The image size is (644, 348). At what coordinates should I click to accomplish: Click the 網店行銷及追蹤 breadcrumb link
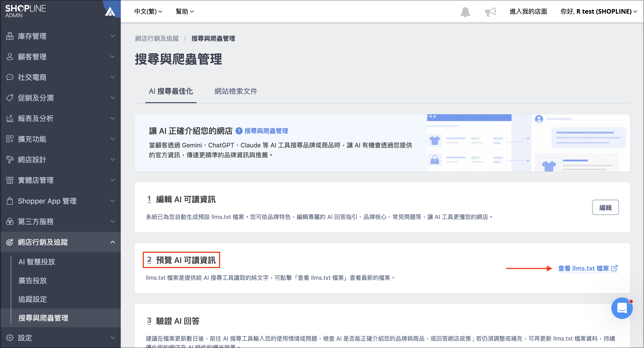pyautogui.click(x=157, y=38)
